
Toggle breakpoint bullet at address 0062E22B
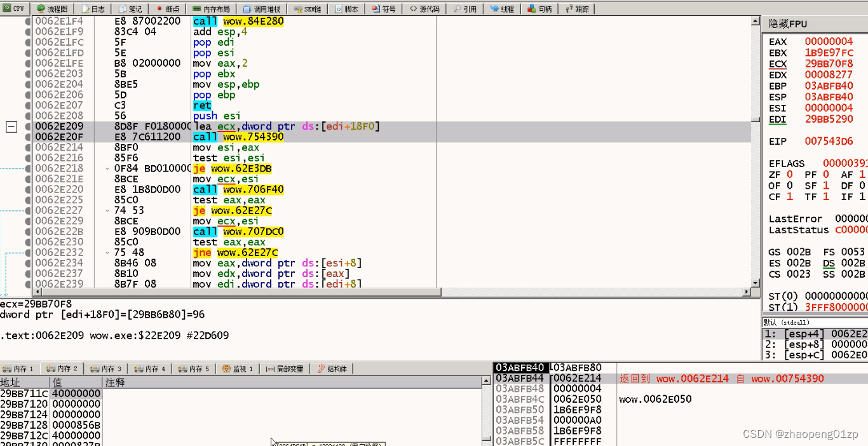[x=28, y=231]
